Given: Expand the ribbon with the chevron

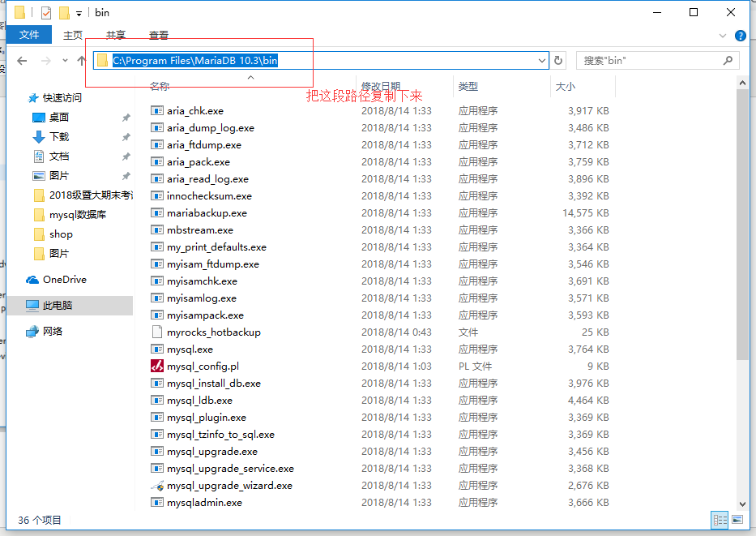Looking at the screenshot, I should [723, 36].
